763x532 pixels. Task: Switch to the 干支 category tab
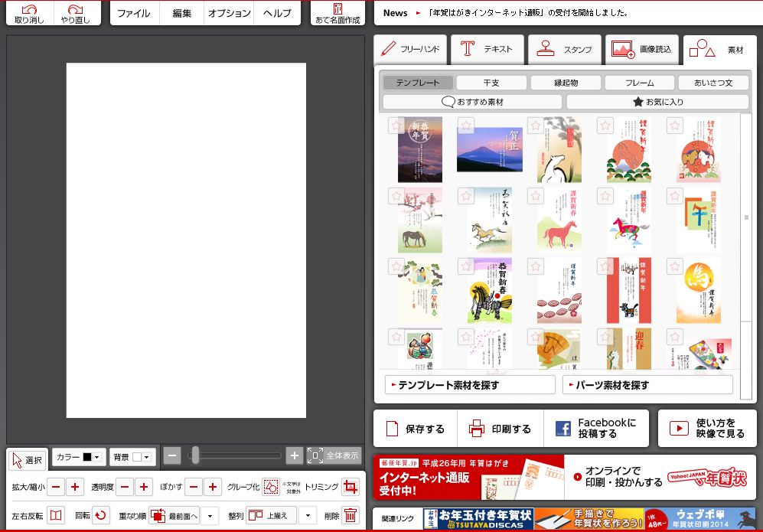pos(491,83)
